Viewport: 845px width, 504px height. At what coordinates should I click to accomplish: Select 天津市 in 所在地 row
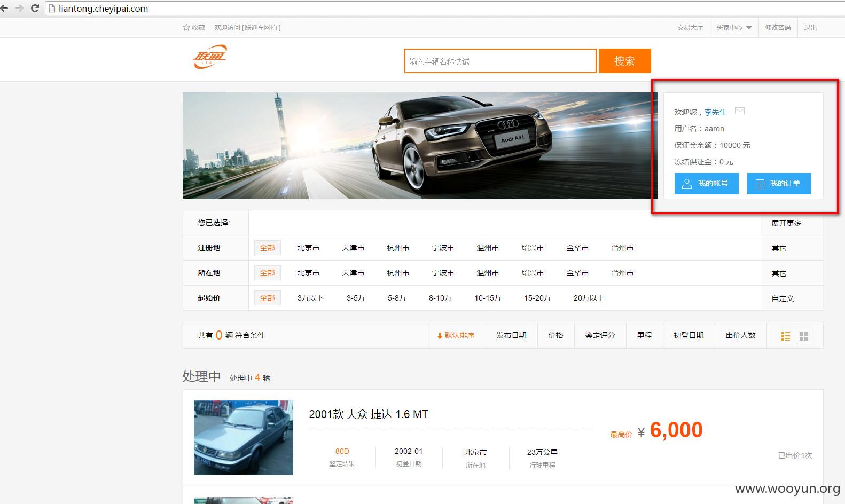click(353, 273)
